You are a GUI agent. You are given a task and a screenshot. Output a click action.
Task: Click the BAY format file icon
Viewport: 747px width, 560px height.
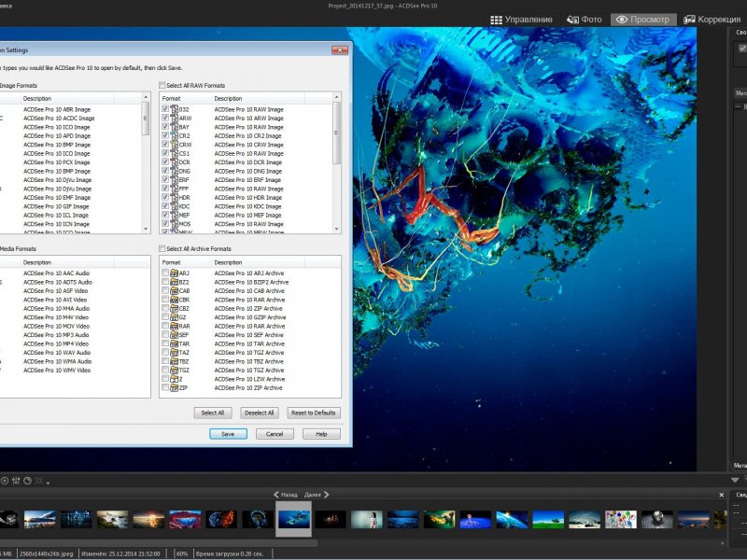coord(175,127)
